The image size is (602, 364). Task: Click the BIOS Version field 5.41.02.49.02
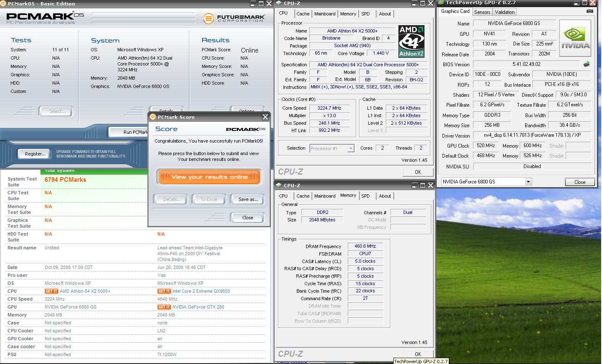tap(526, 64)
